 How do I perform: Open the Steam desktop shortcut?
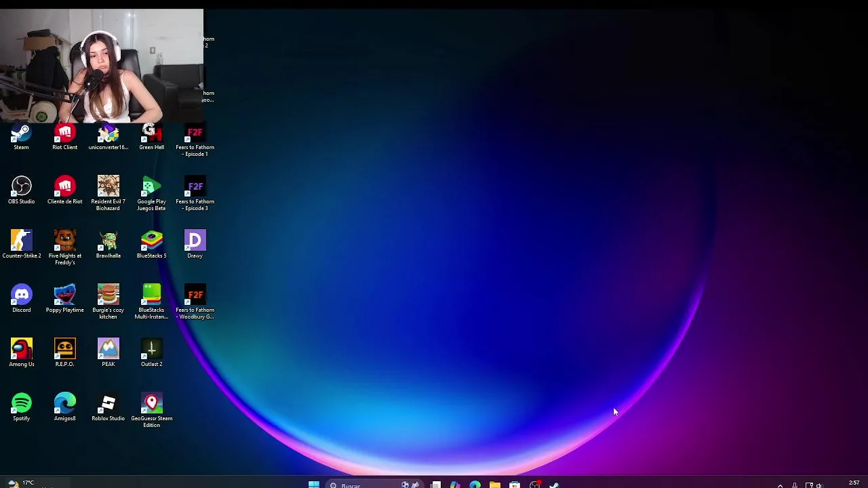pyautogui.click(x=21, y=136)
